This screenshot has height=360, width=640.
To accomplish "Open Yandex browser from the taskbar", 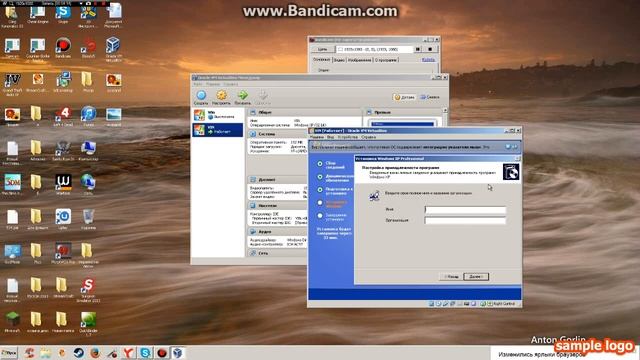I will tap(129, 353).
